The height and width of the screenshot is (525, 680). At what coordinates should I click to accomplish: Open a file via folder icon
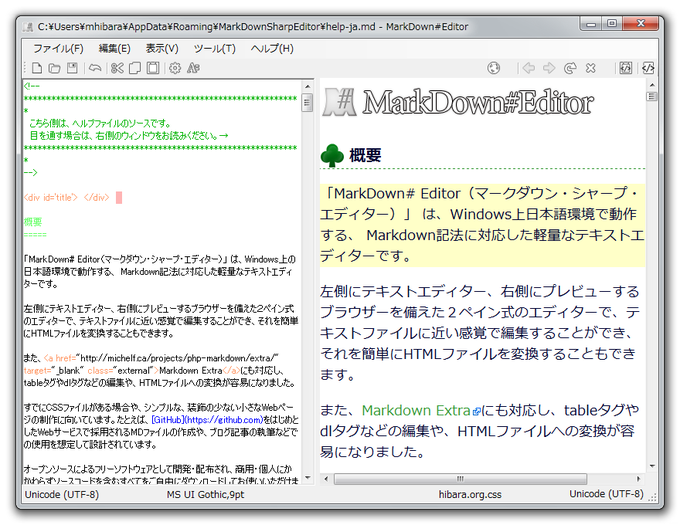coord(55,68)
